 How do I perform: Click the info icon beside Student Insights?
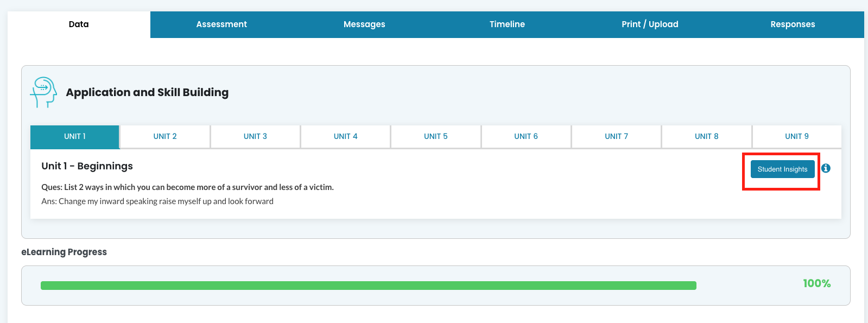coord(826,168)
